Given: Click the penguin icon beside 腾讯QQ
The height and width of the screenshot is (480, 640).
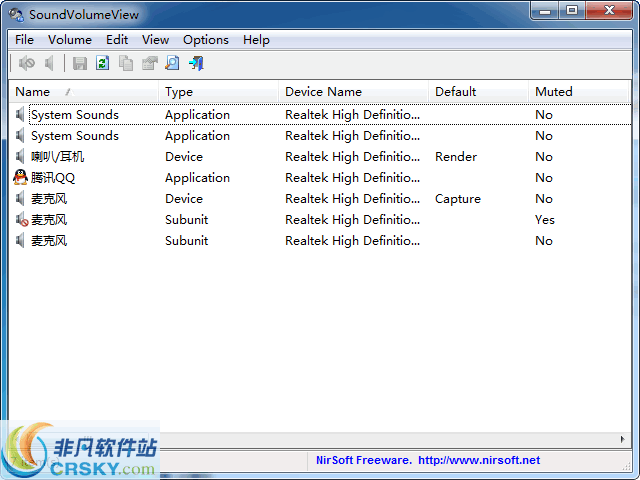Looking at the screenshot, I should (x=20, y=178).
